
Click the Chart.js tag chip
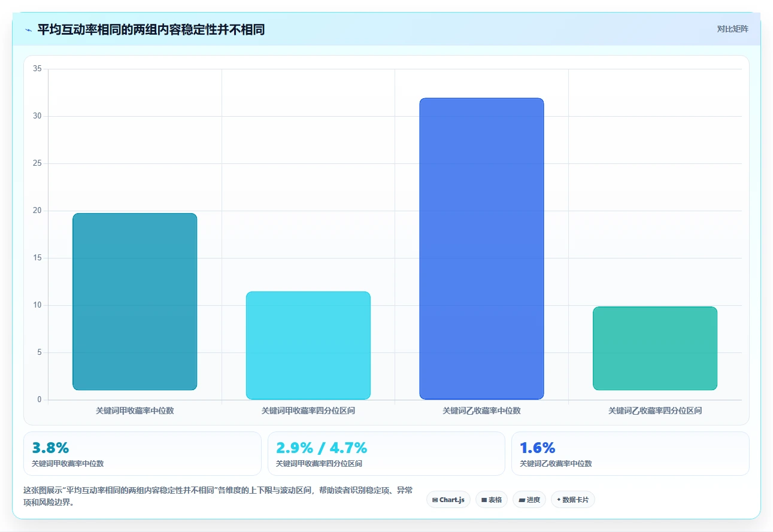click(x=448, y=500)
